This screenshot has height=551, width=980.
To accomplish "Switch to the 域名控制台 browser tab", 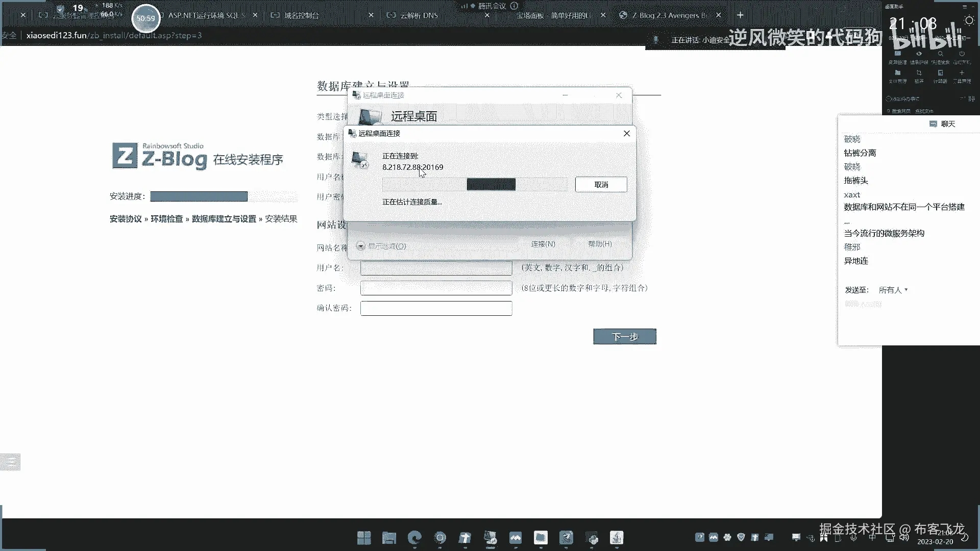I will [301, 15].
